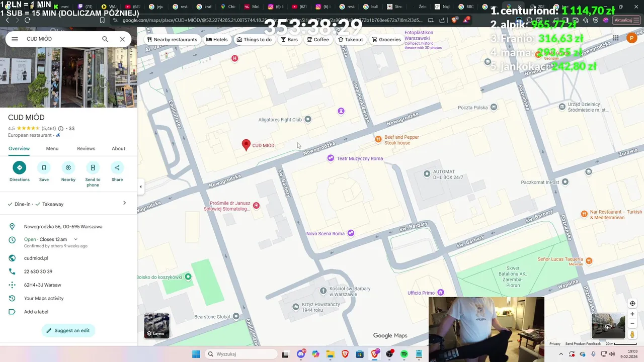
Task: Select the Street View pegman
Action: click(632, 335)
